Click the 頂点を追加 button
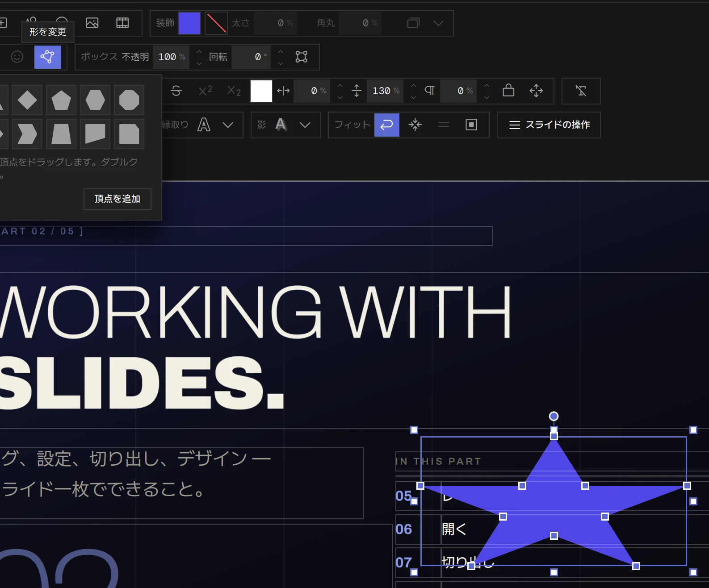 tap(117, 199)
